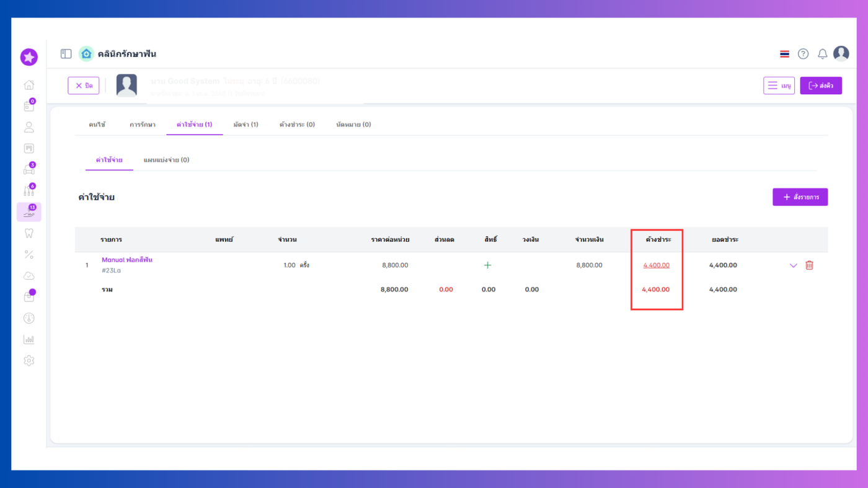Screen dimensions: 868x488
Task: Click the ปิด close button
Action: 84,86
